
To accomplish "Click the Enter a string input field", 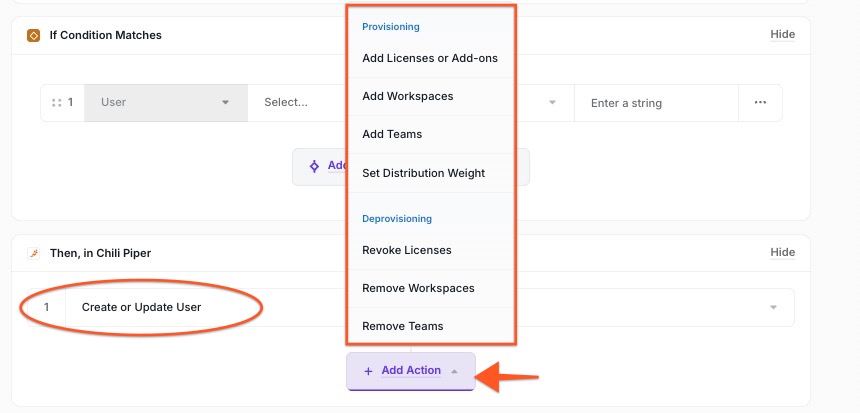I will click(x=655, y=102).
